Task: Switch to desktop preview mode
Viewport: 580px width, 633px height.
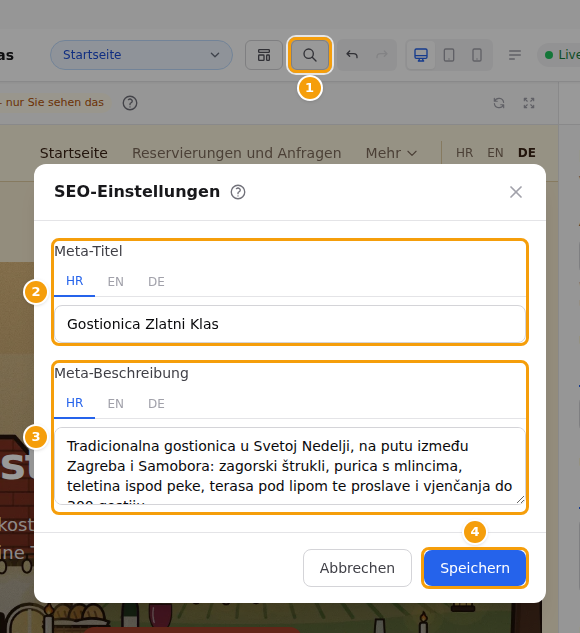Action: [x=421, y=55]
